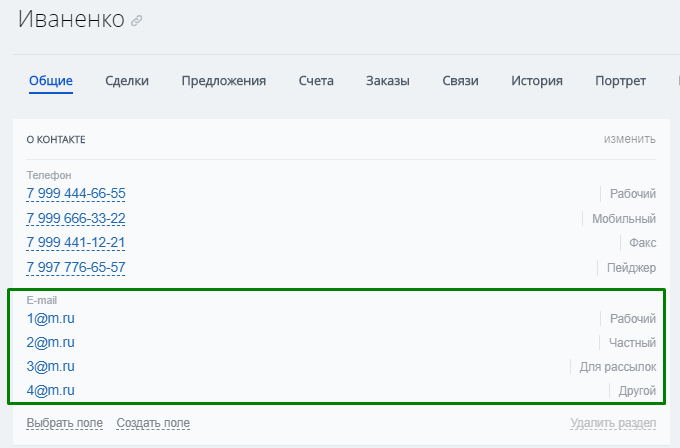680x448 pixels.
Task: Click pager number 7 997 776-65-57
Action: (x=76, y=267)
